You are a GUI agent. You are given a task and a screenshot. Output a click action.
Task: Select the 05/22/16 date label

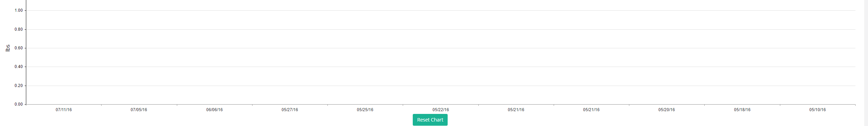(441, 110)
